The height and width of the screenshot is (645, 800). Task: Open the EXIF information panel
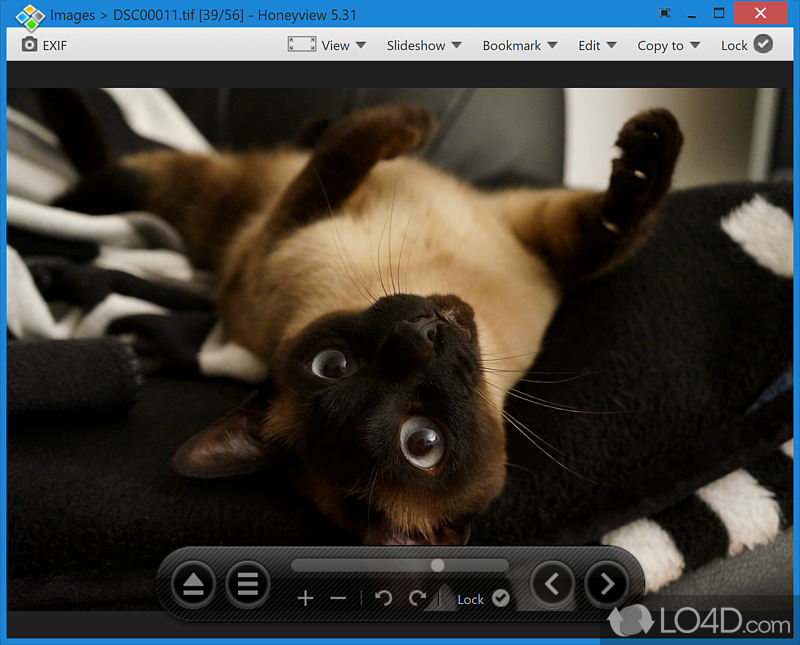(x=43, y=44)
